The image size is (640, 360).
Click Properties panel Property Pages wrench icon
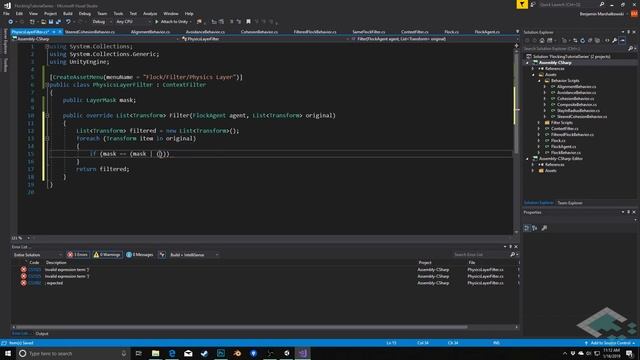(x=544, y=228)
